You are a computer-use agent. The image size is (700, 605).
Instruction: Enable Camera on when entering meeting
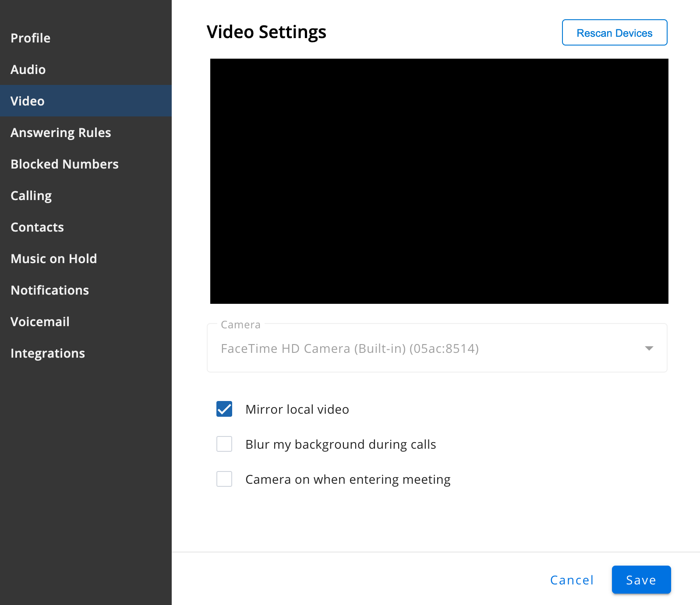click(x=224, y=479)
